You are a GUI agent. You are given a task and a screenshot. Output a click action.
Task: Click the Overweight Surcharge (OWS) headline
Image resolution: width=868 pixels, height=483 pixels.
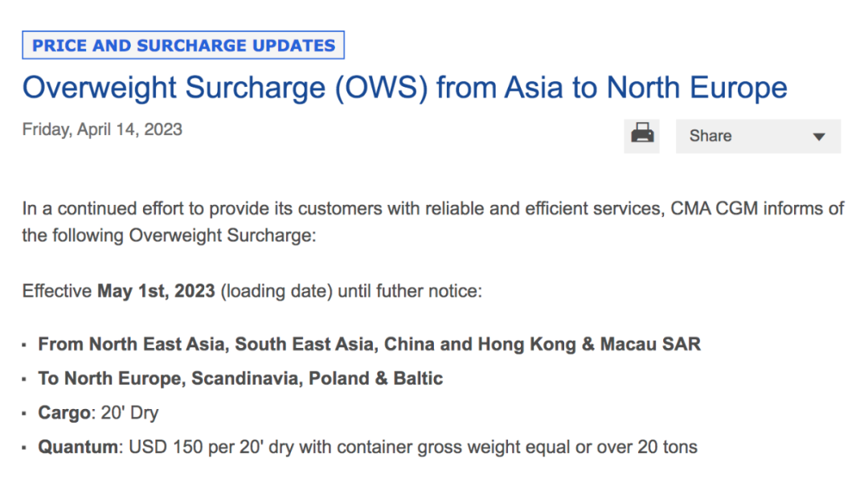point(404,87)
